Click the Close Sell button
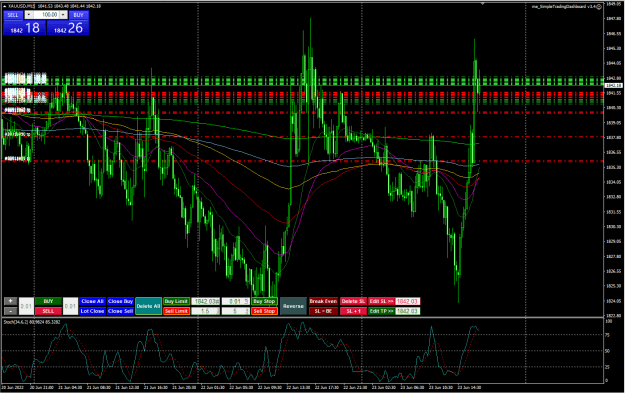The image size is (625, 393). 120,311
